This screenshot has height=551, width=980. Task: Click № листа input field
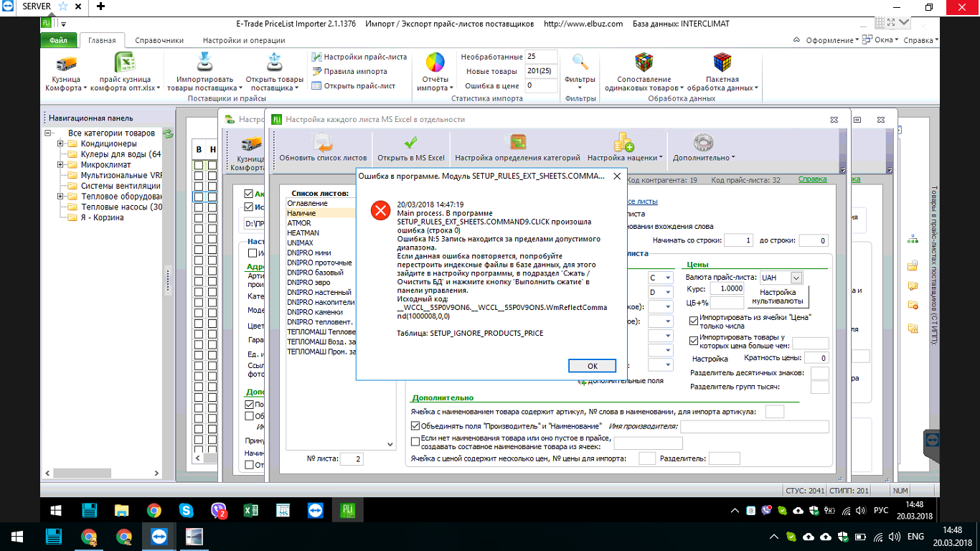(352, 458)
